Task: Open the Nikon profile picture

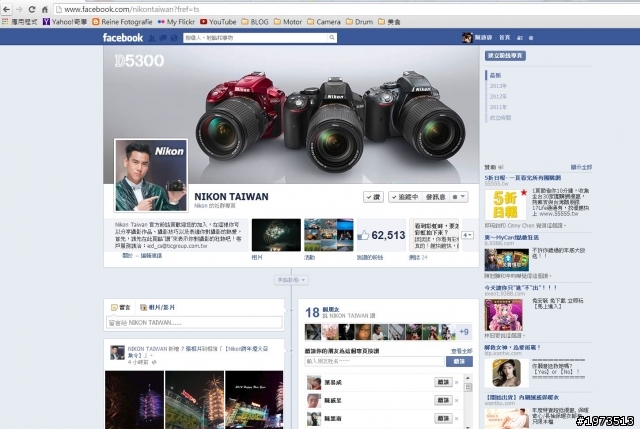Action: [x=151, y=176]
